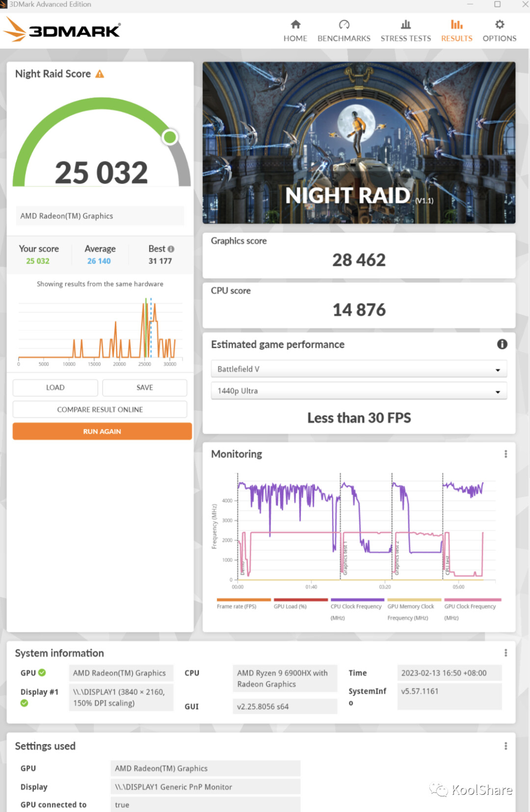Click the LOAD button
The image size is (530, 812).
[55, 388]
